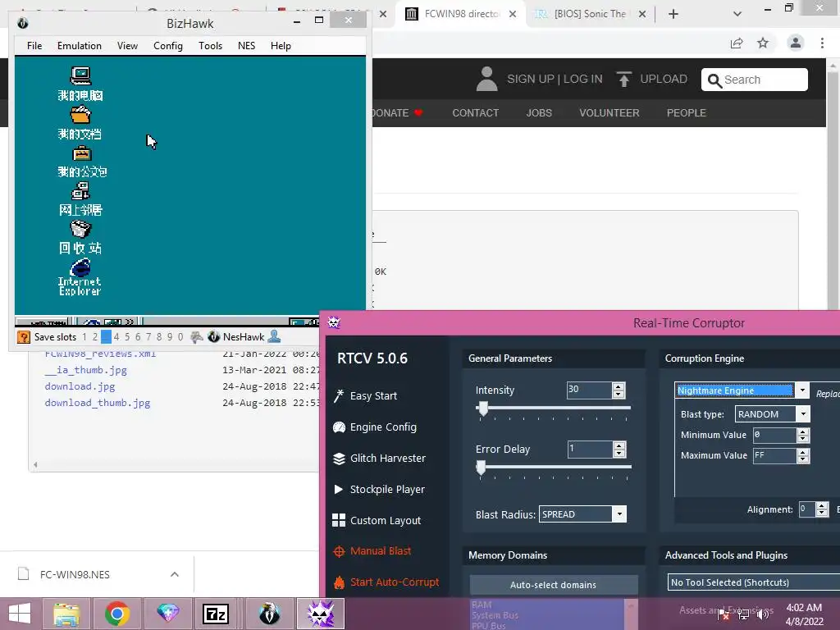840x630 pixels.
Task: Open the Emulation menu in BizHawk
Action: coord(80,46)
